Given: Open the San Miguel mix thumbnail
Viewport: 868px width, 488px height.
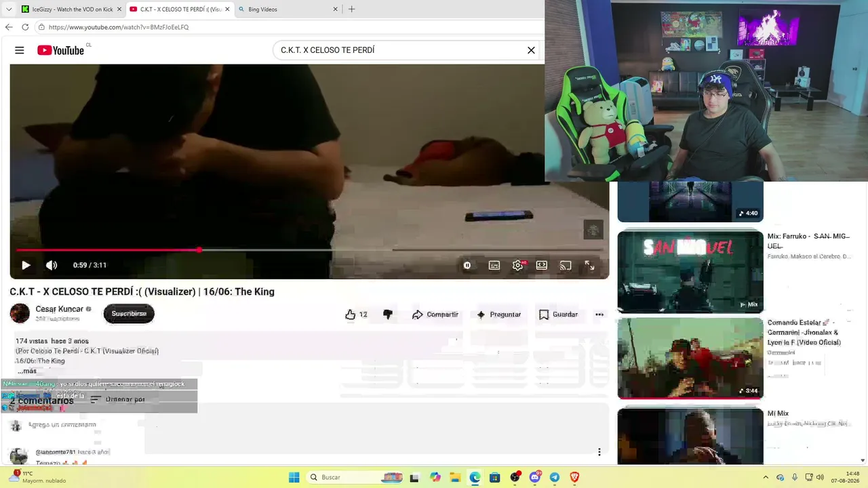Looking at the screenshot, I should tap(690, 271).
